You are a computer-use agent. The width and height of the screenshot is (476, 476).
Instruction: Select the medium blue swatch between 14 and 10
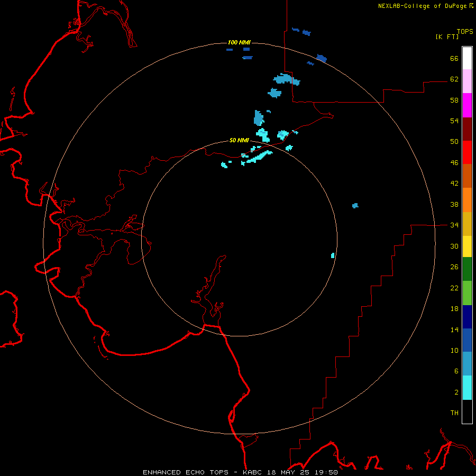pos(467,340)
